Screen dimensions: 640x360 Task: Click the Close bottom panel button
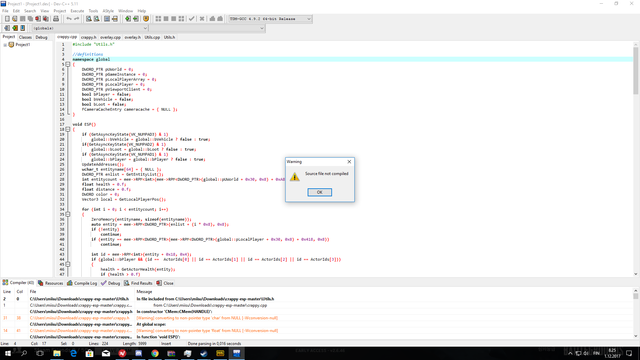coord(165,283)
